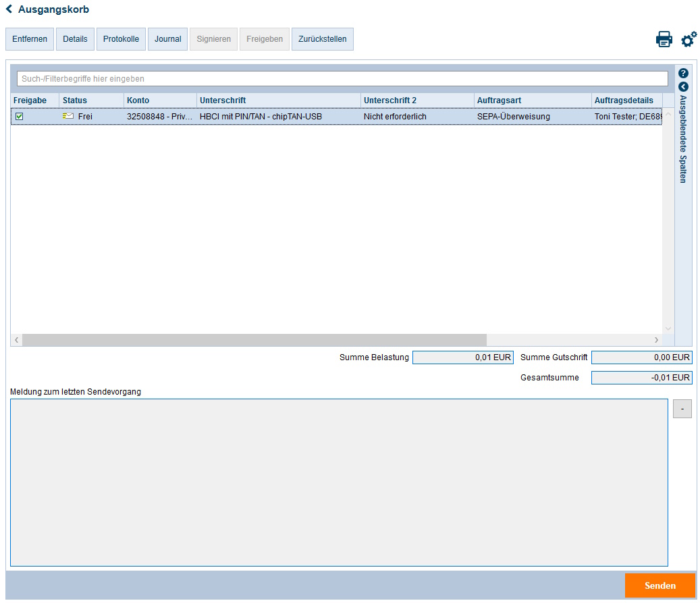Image resolution: width=700 pixels, height=603 pixels.
Task: Click the Zurückstellen button
Action: (x=322, y=39)
